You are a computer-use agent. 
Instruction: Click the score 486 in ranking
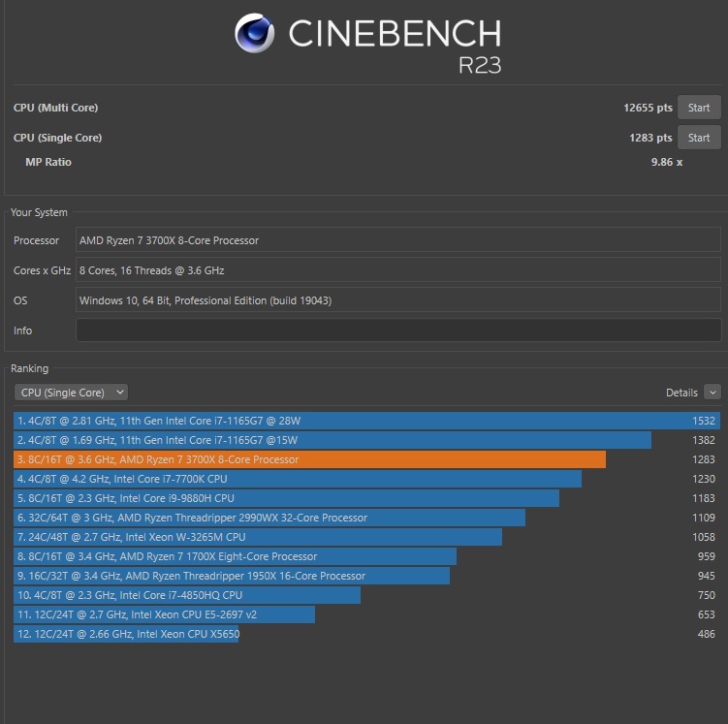click(x=706, y=634)
